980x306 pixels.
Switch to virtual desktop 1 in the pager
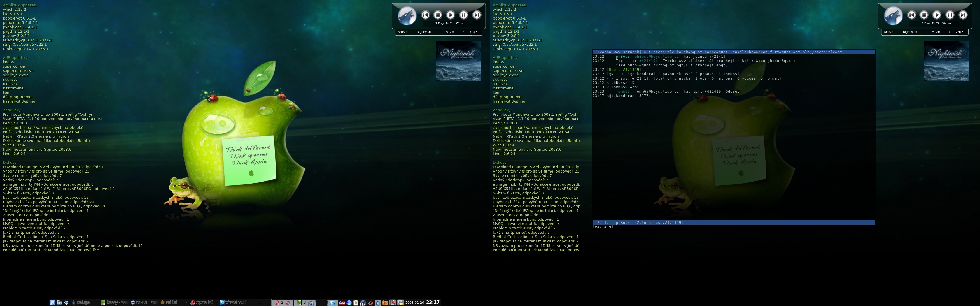point(260,303)
